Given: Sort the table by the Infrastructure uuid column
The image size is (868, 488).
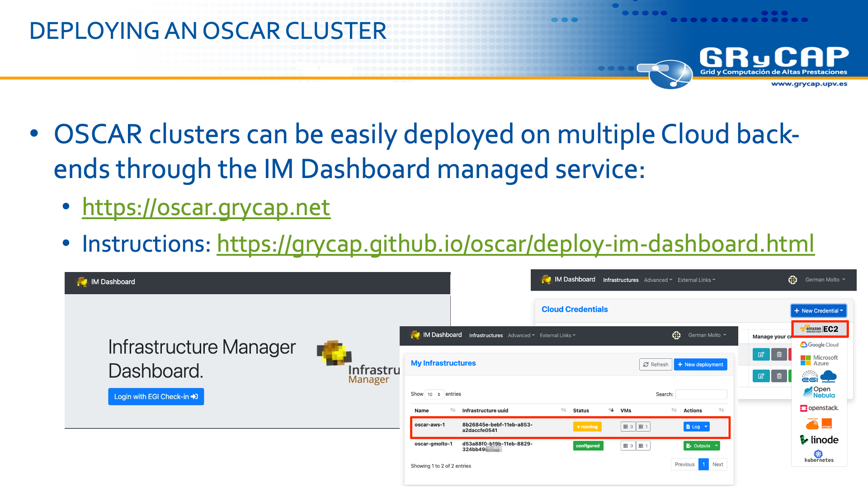Looking at the screenshot, I should coord(563,410).
